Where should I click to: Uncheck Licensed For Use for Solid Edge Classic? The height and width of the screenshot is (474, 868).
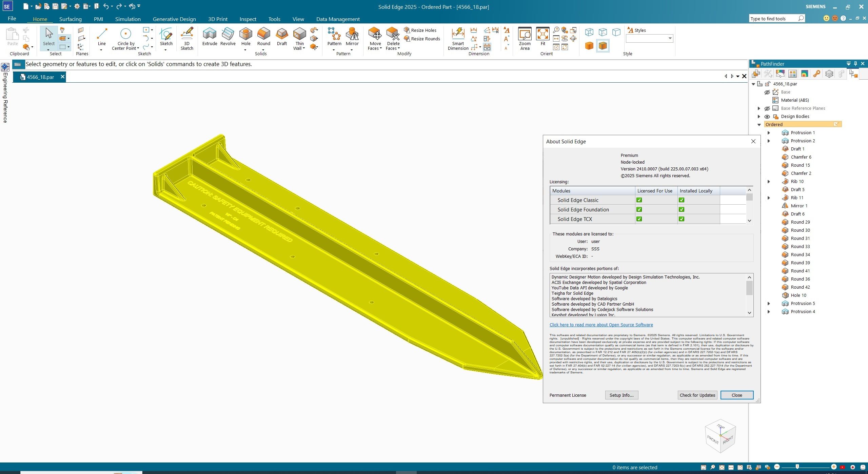pos(639,200)
